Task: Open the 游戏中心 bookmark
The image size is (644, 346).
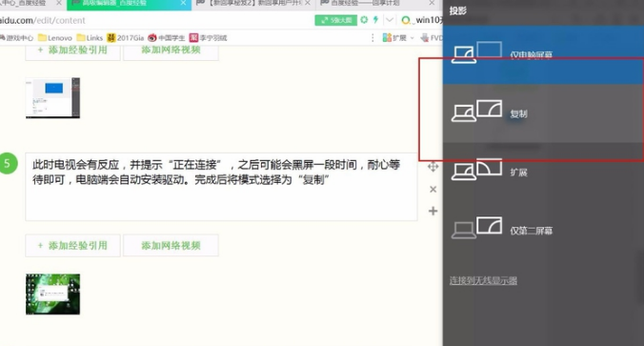Action: tap(16, 38)
